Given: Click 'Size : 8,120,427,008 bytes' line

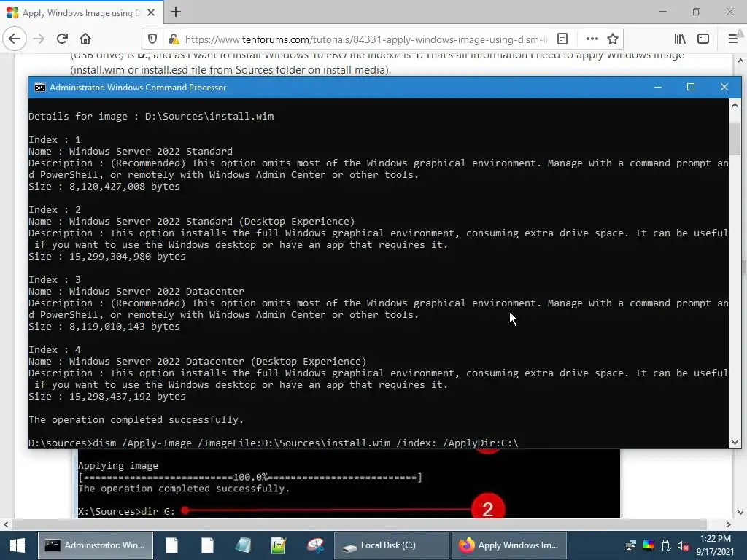Looking at the screenshot, I should 104,186.
